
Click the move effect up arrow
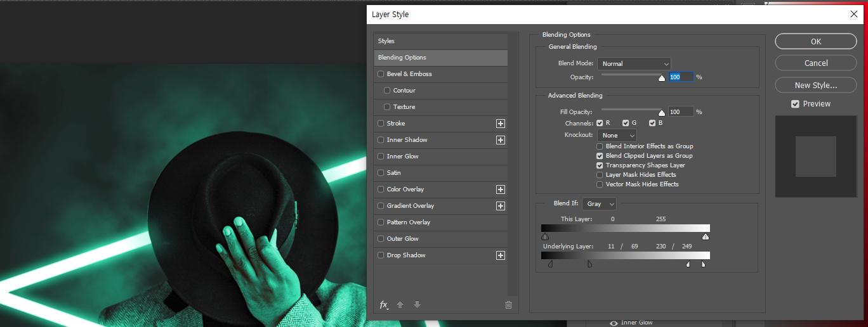click(400, 305)
